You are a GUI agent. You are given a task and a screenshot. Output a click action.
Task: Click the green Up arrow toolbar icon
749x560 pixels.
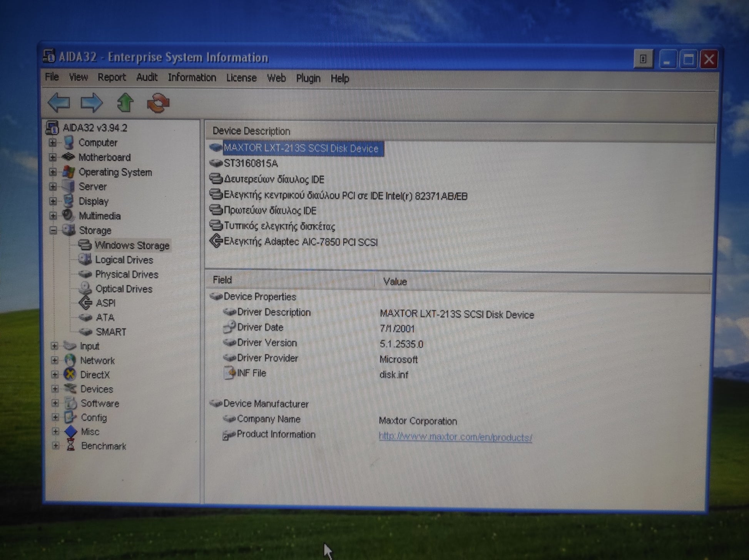click(125, 103)
